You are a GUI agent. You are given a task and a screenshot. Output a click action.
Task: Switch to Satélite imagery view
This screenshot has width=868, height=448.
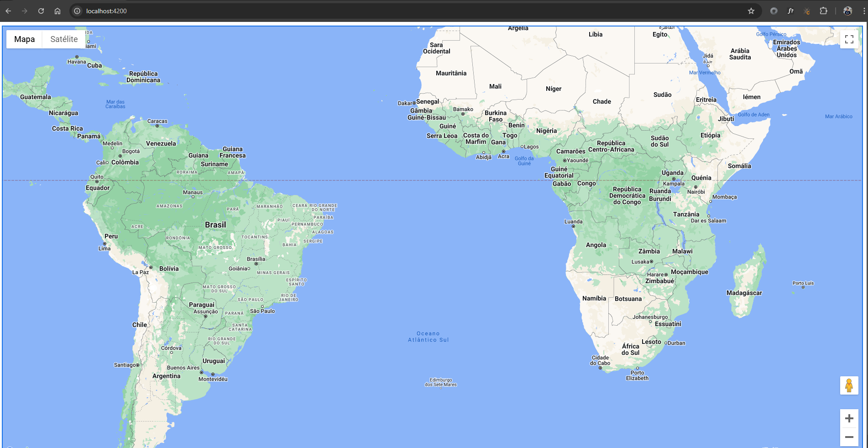point(64,39)
